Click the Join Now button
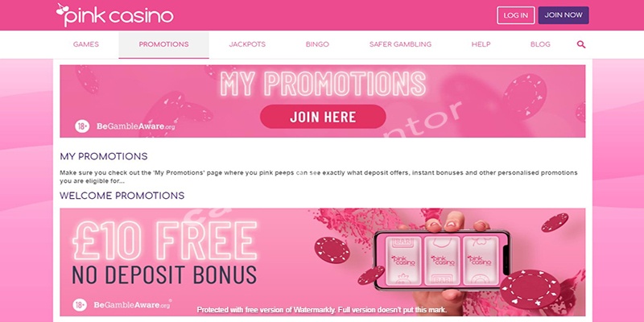The width and height of the screenshot is (644, 322). point(563,15)
